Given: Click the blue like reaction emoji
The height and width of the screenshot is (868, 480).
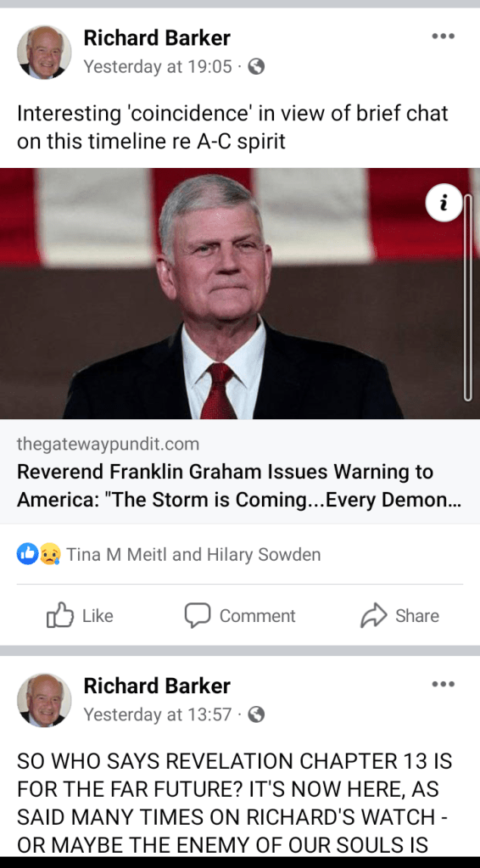Looking at the screenshot, I should coord(28,554).
